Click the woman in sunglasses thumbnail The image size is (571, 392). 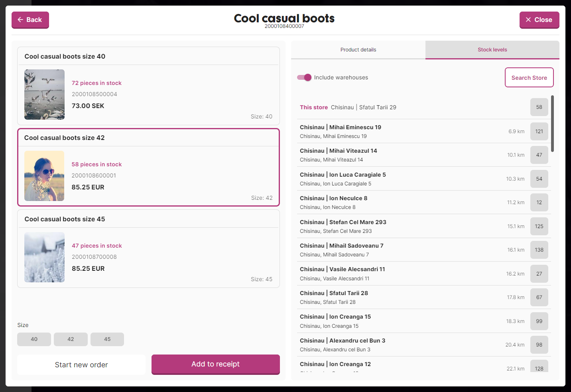(x=44, y=176)
